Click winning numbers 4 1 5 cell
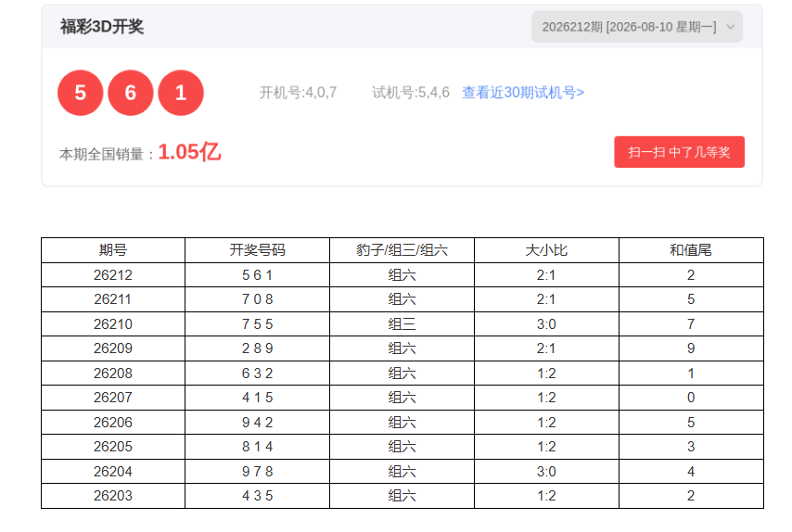 pyautogui.click(x=257, y=398)
